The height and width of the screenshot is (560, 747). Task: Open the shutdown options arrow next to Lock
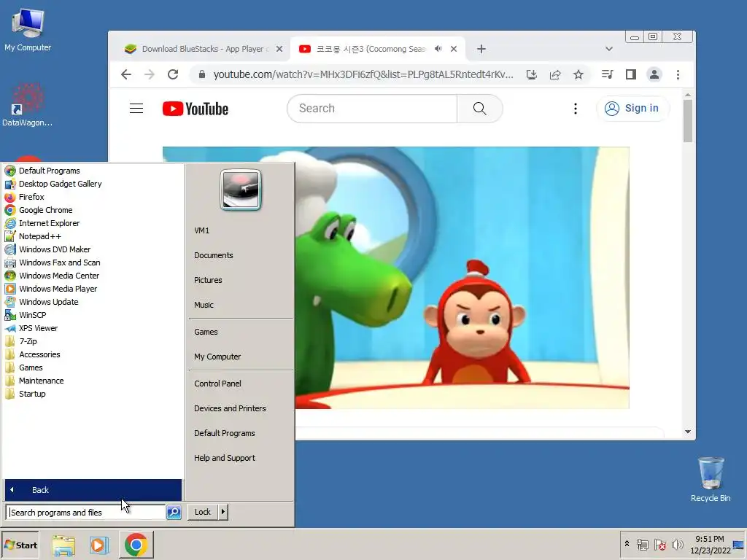pyautogui.click(x=223, y=512)
